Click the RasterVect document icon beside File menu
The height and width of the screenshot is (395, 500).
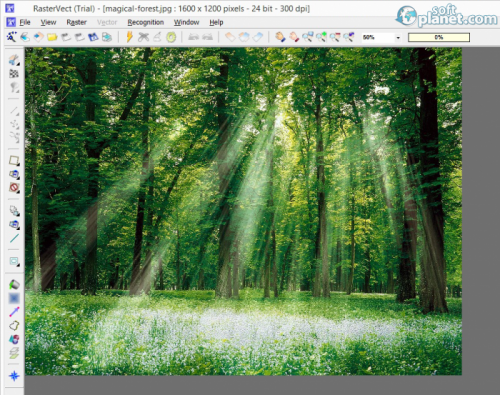[11, 22]
